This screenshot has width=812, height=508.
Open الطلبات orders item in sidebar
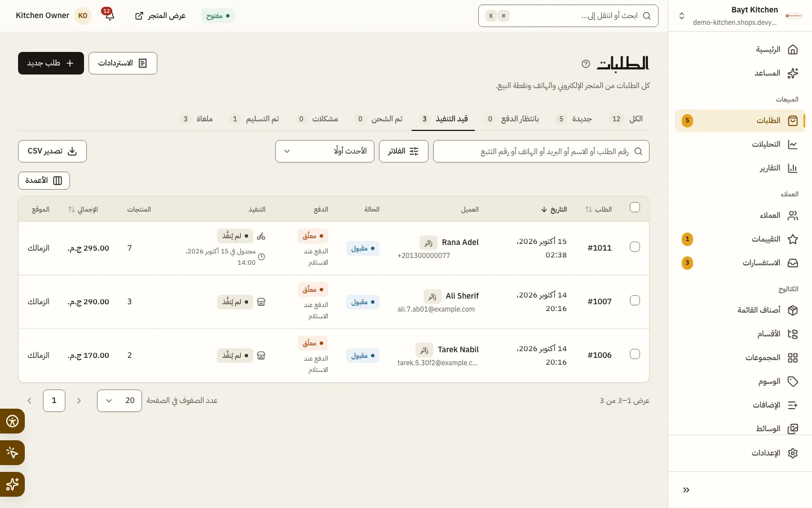740,121
